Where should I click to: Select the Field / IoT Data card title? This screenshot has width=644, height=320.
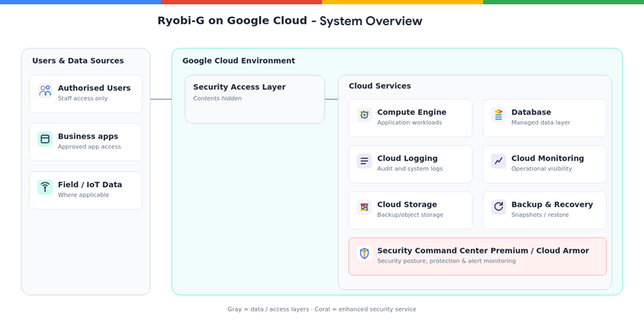90,184
